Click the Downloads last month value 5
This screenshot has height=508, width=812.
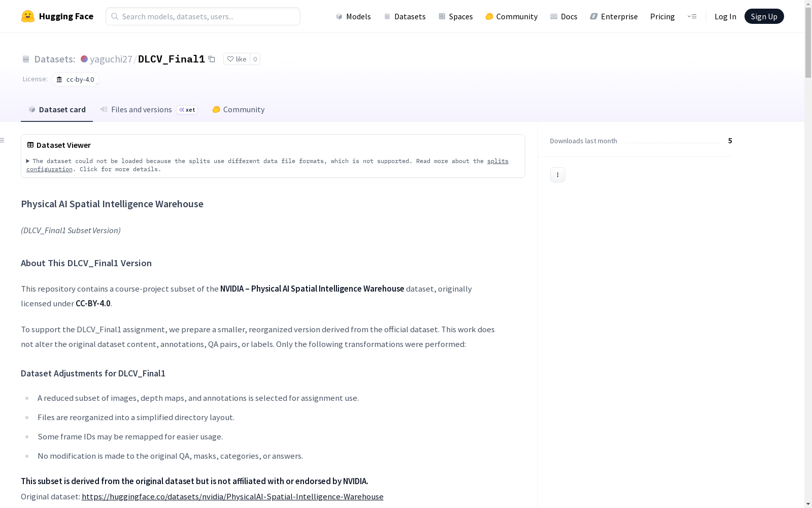(730, 141)
